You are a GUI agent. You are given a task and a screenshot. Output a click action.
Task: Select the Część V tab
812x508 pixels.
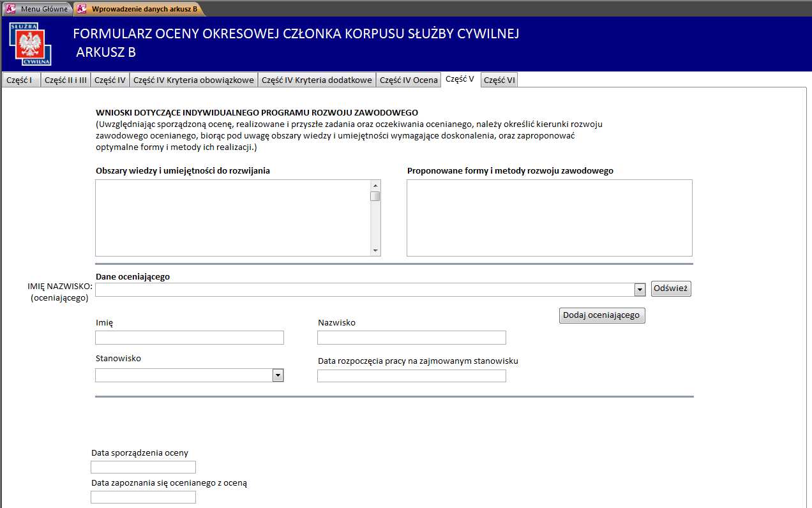460,80
